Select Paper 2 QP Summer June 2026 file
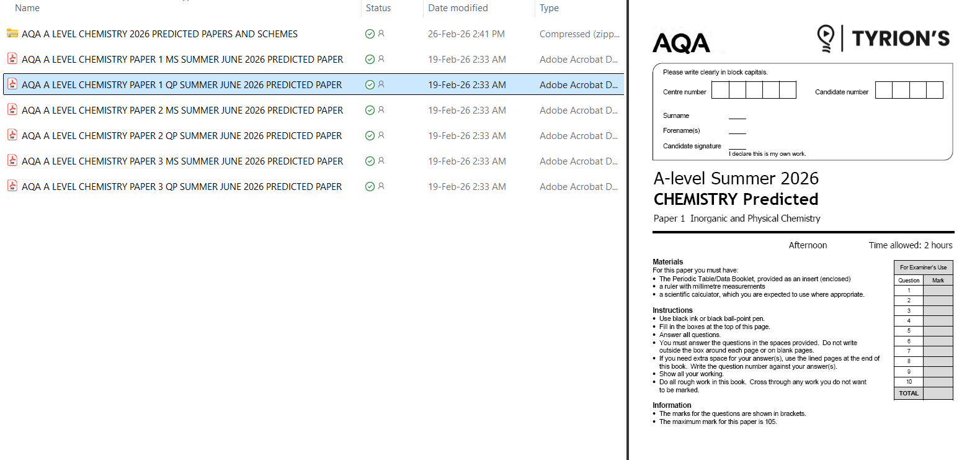980x460 pixels. click(182, 136)
